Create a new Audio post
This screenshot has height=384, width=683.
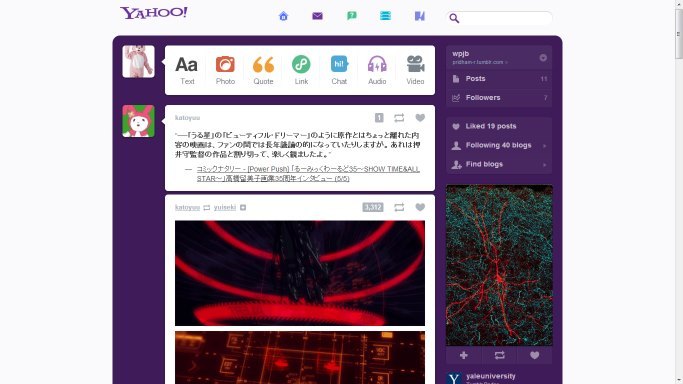click(377, 70)
